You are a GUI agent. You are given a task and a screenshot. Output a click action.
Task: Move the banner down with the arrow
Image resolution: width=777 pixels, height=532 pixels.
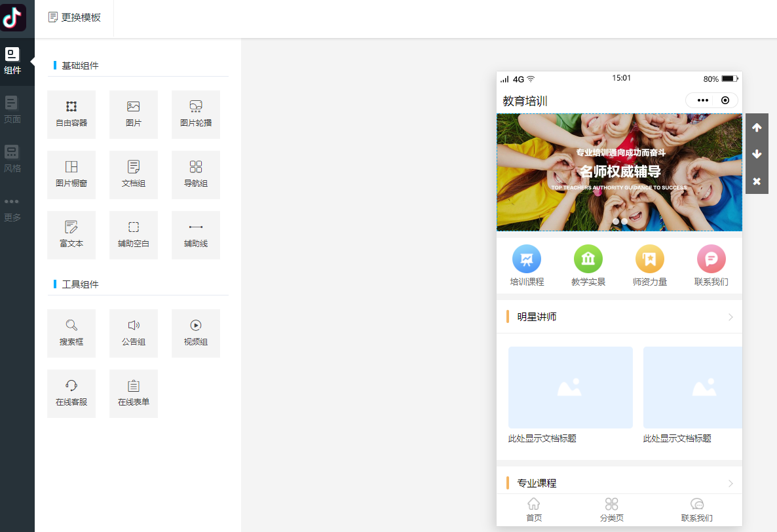coord(757,154)
